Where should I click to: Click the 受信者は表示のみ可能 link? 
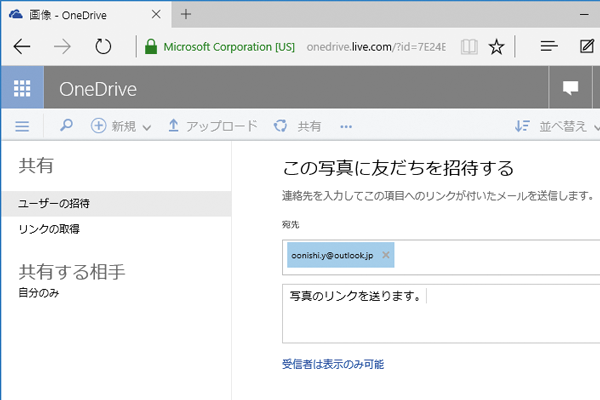click(333, 364)
